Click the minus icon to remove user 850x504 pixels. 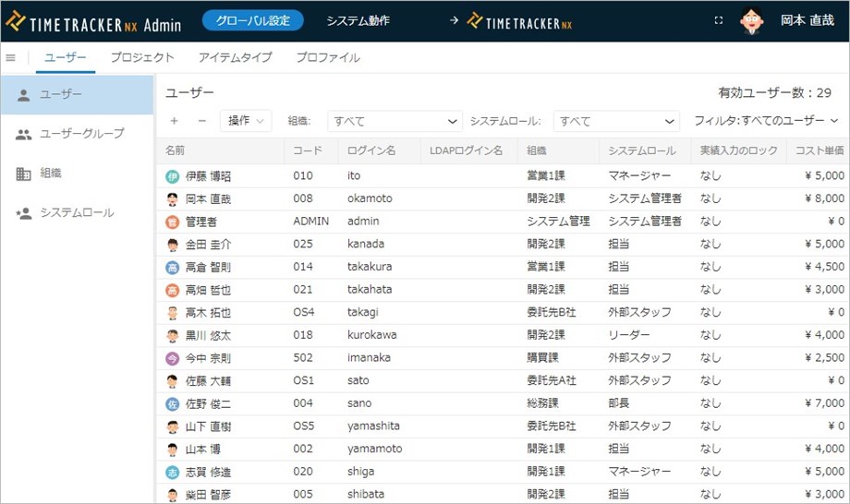(x=201, y=121)
